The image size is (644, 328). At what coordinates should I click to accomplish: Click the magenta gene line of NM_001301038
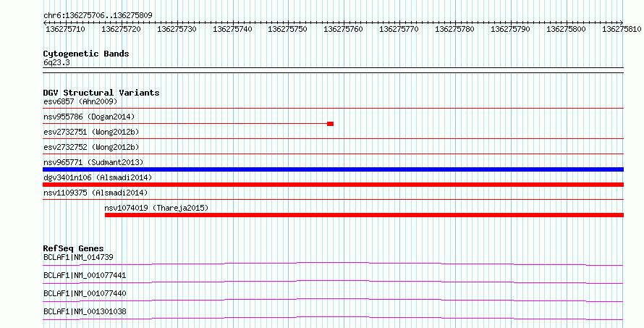(x=333, y=318)
